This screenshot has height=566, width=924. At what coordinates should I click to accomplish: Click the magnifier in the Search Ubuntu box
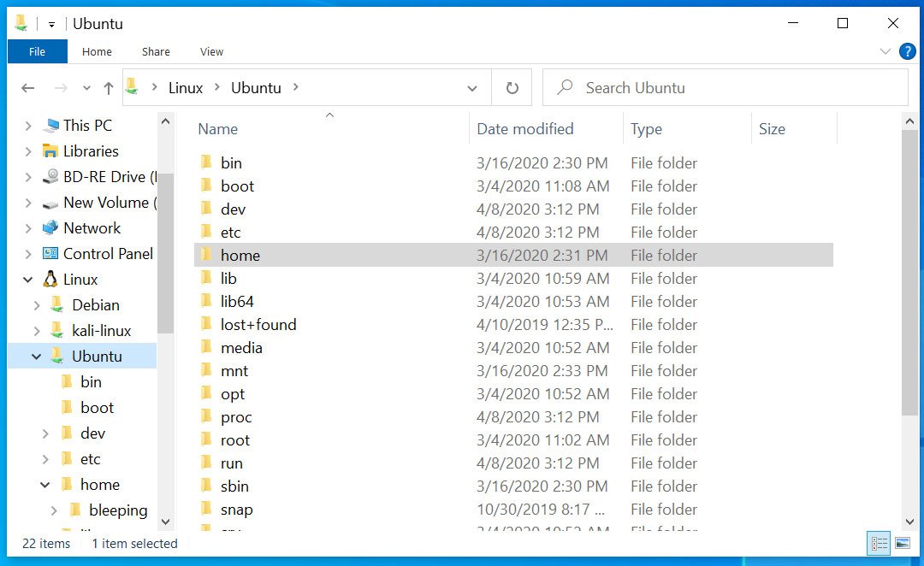566,87
